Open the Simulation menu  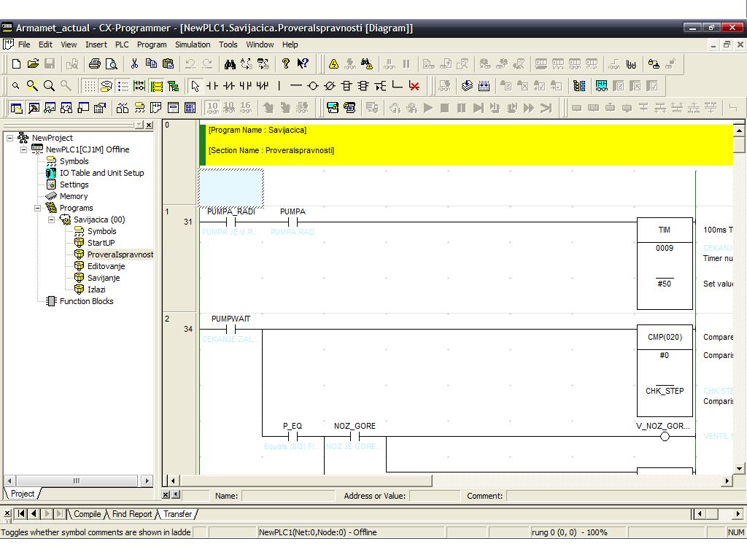click(193, 44)
